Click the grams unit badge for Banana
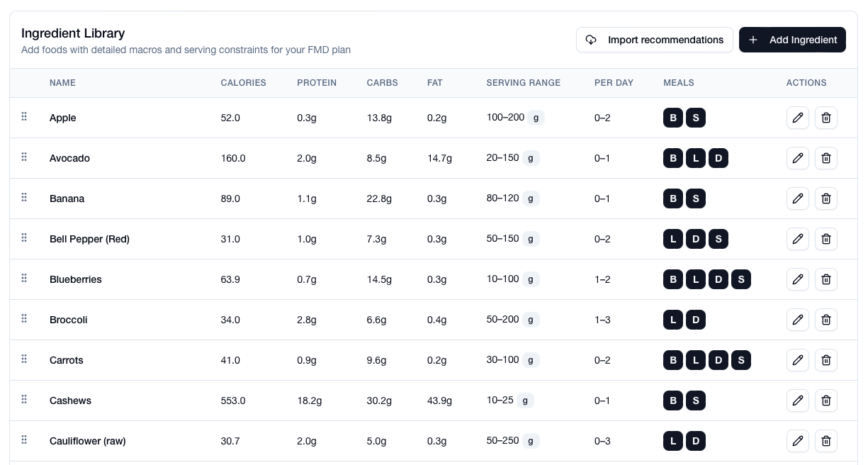 531,198
